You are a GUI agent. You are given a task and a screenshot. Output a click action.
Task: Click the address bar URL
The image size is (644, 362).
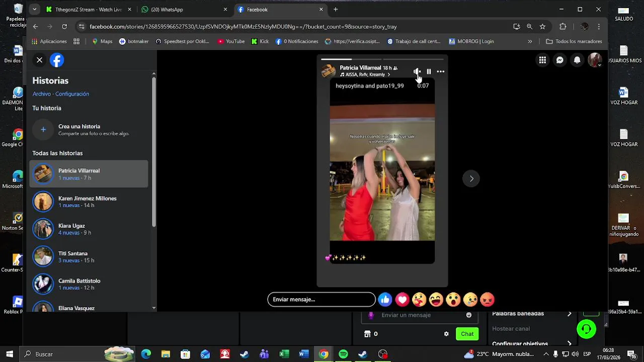243,27
